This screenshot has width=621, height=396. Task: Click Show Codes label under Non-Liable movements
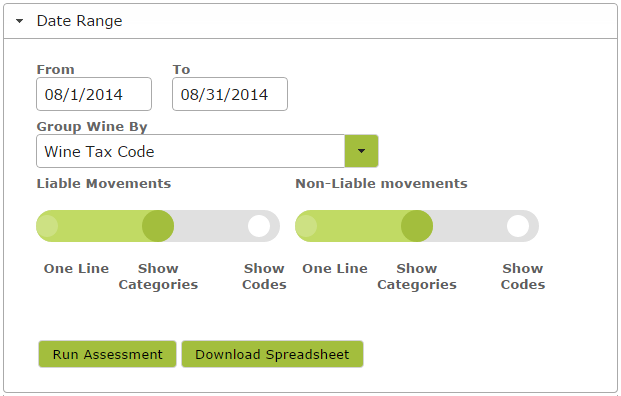coord(523,276)
